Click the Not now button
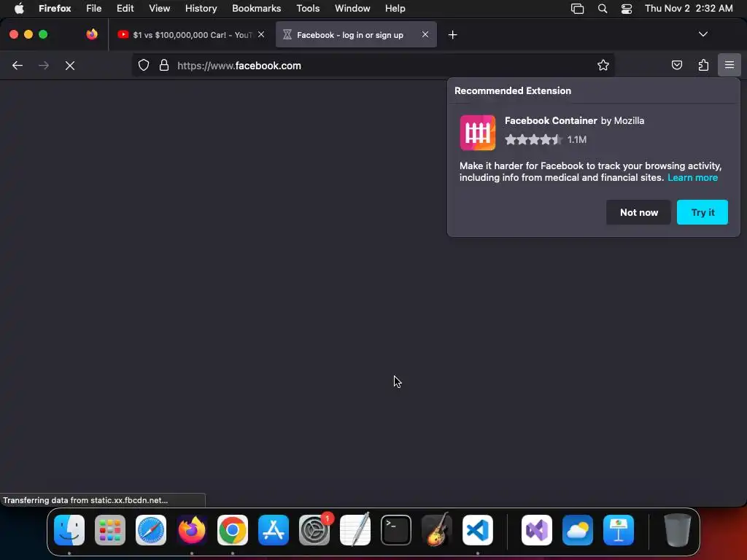The width and height of the screenshot is (747, 560). pos(638,212)
